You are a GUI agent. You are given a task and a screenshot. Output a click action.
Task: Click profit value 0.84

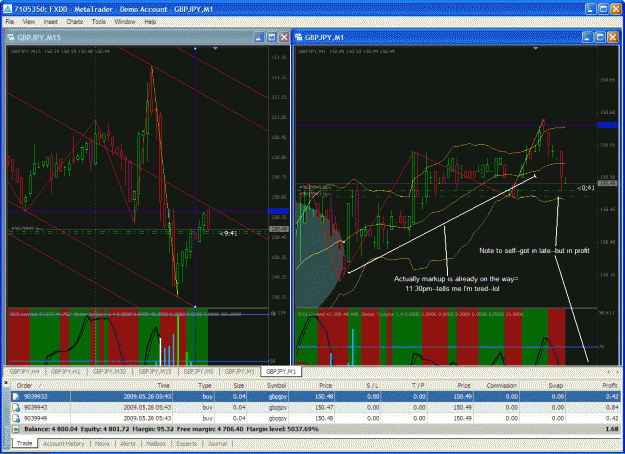click(x=612, y=407)
